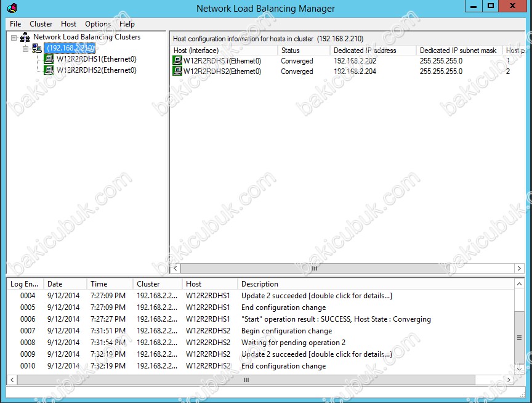Select W12R2RDHS2(Ethernet0) in the tree
This screenshot has height=403, width=532.
[96, 70]
